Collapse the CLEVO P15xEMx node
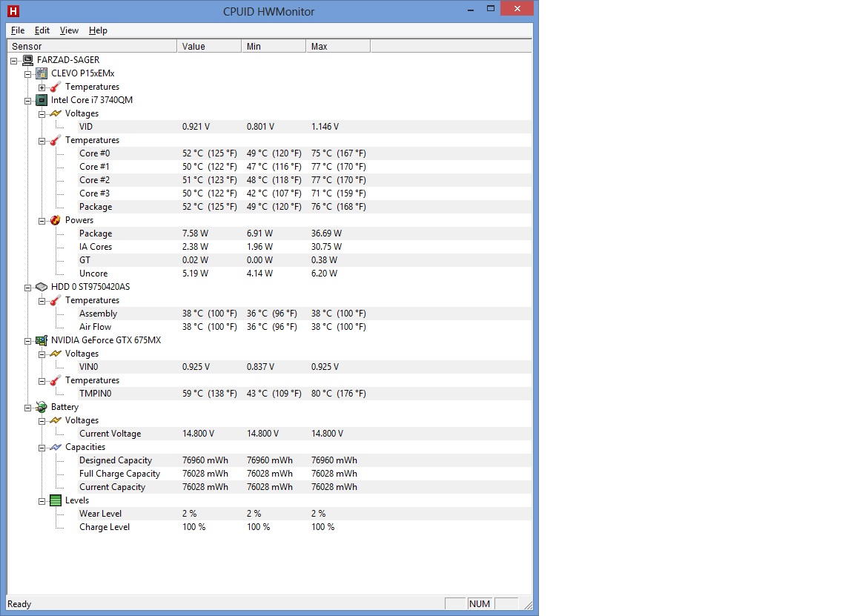Screen dimensions: 854x616 click(27, 74)
